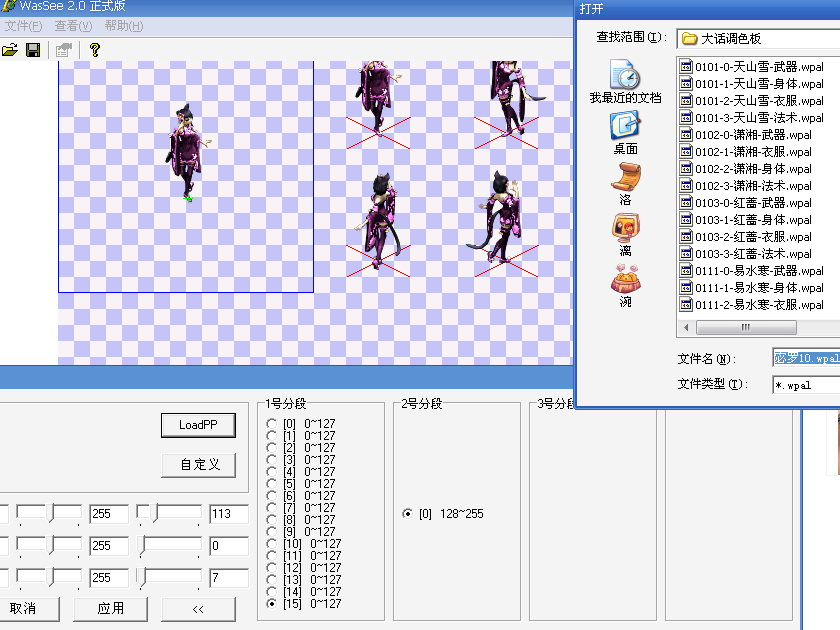Click file icon of 0111-2-易水寒-衣服.wpal
840x630 pixels.
(x=686, y=304)
